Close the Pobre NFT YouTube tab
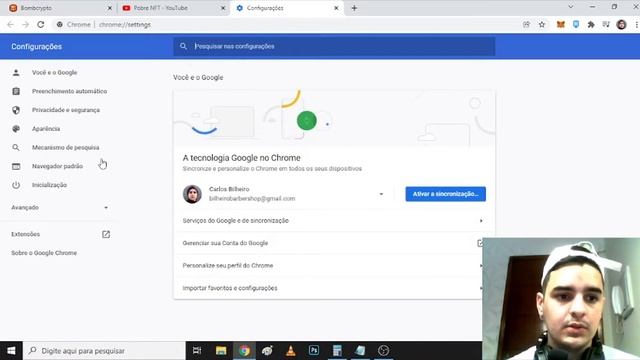 tap(223, 8)
